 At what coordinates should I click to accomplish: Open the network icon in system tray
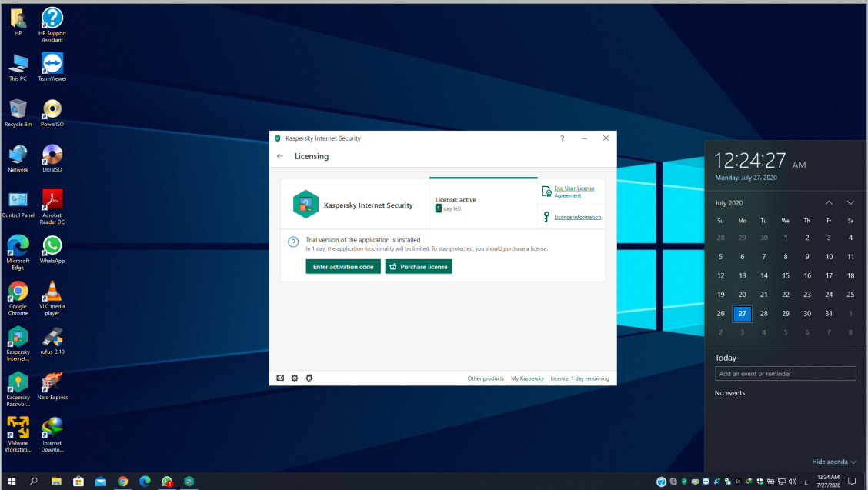pos(782,482)
